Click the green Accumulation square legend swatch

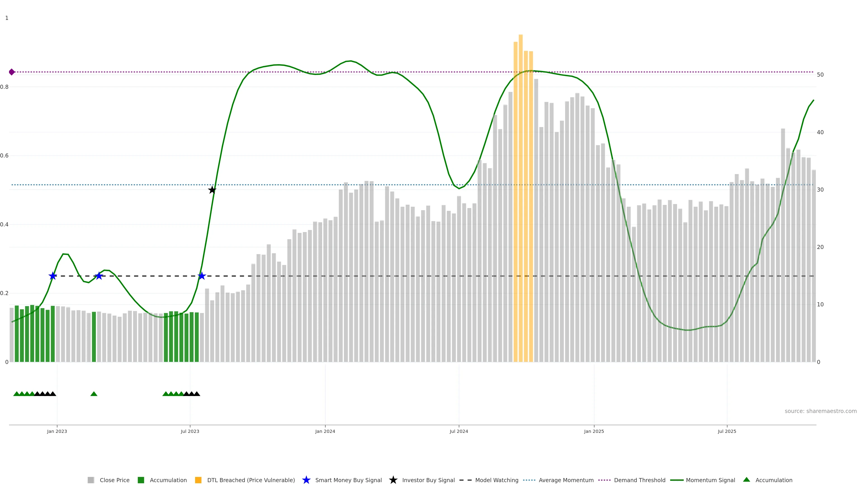tap(141, 480)
